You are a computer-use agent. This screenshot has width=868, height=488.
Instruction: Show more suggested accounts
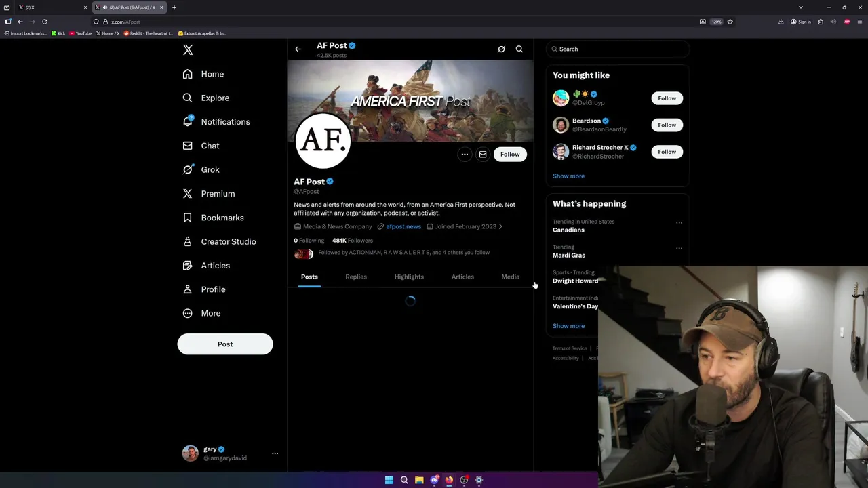568,176
